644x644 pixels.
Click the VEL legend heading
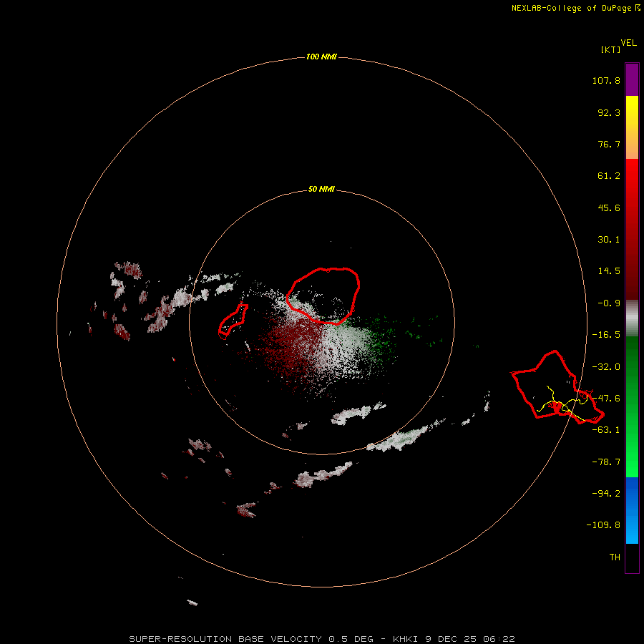pyautogui.click(x=628, y=43)
